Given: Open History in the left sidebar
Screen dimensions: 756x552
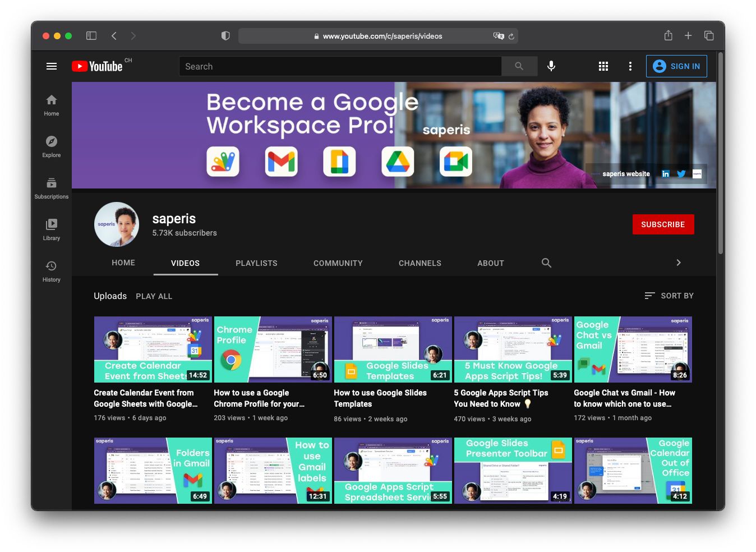Looking at the screenshot, I should [x=52, y=272].
